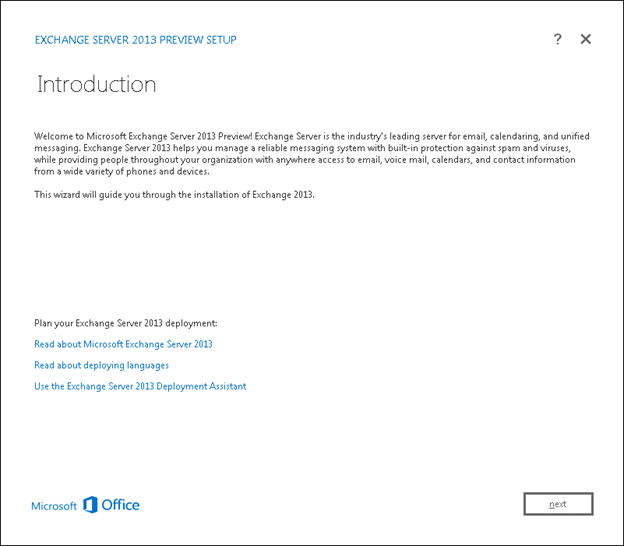Click empty header space left of help icon
Image resolution: width=624 pixels, height=546 pixels.
[x=400, y=40]
